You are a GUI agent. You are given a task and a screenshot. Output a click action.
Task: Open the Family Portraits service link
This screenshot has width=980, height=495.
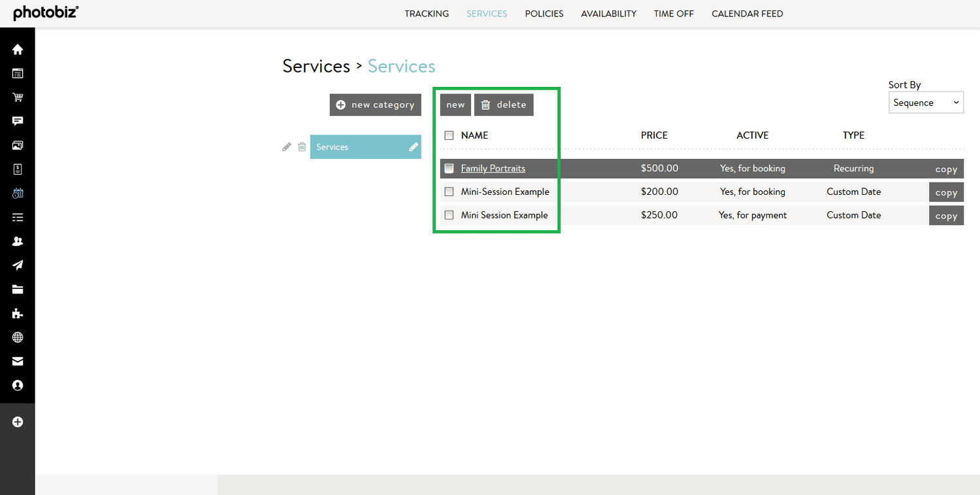(493, 168)
